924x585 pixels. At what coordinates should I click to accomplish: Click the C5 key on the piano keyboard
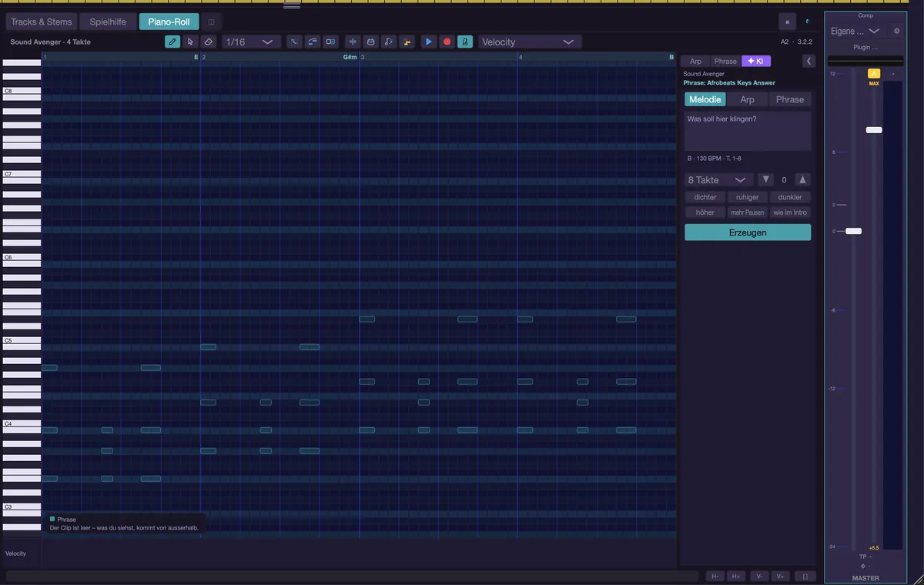click(x=22, y=340)
